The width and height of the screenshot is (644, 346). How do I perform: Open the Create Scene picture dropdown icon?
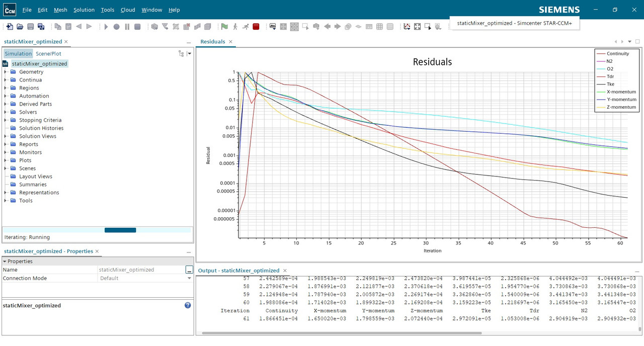(x=273, y=27)
